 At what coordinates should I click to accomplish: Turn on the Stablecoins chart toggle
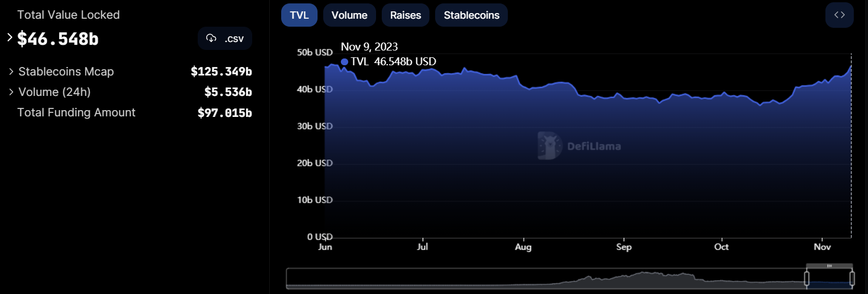pyautogui.click(x=471, y=15)
